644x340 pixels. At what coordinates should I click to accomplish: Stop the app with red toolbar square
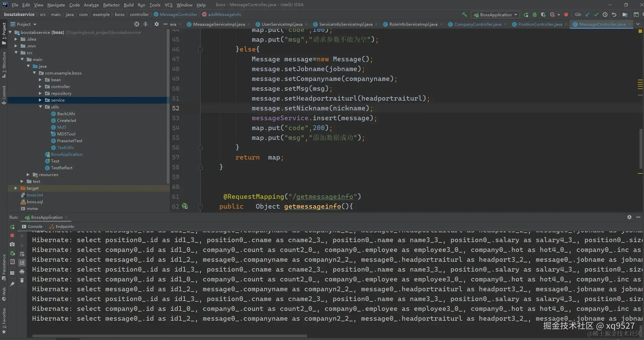pyautogui.click(x=566, y=15)
